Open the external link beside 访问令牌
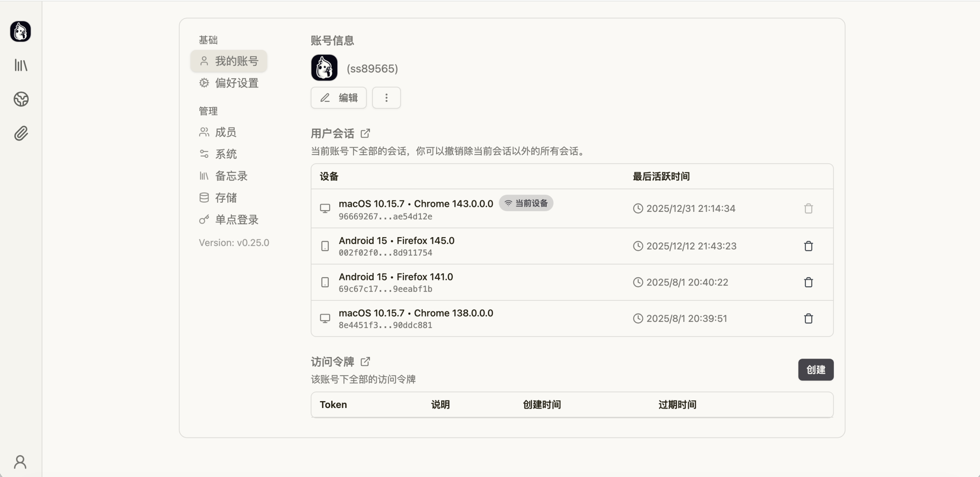 [x=365, y=361]
